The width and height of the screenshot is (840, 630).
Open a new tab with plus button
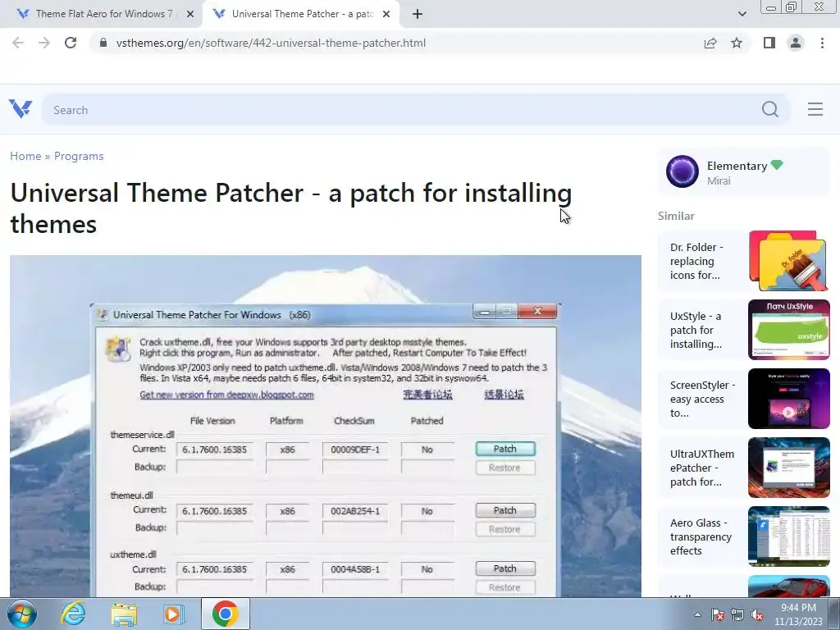click(x=418, y=14)
